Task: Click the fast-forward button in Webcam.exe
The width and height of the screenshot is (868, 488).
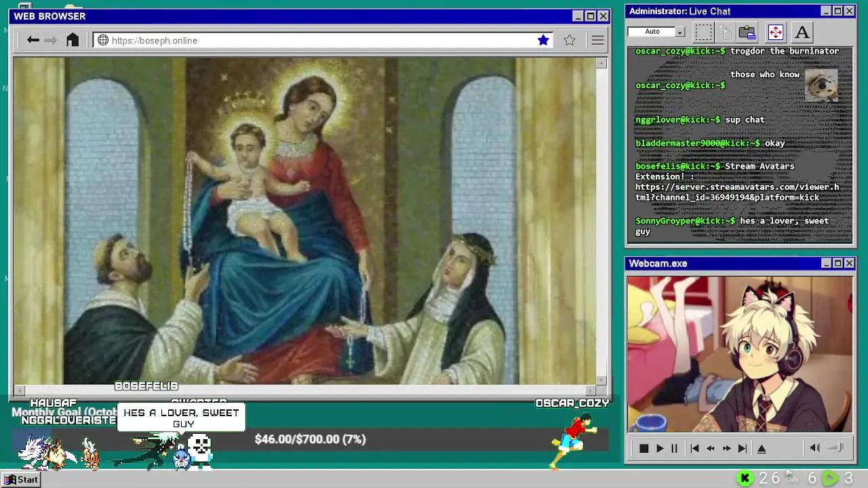Action: tap(726, 448)
